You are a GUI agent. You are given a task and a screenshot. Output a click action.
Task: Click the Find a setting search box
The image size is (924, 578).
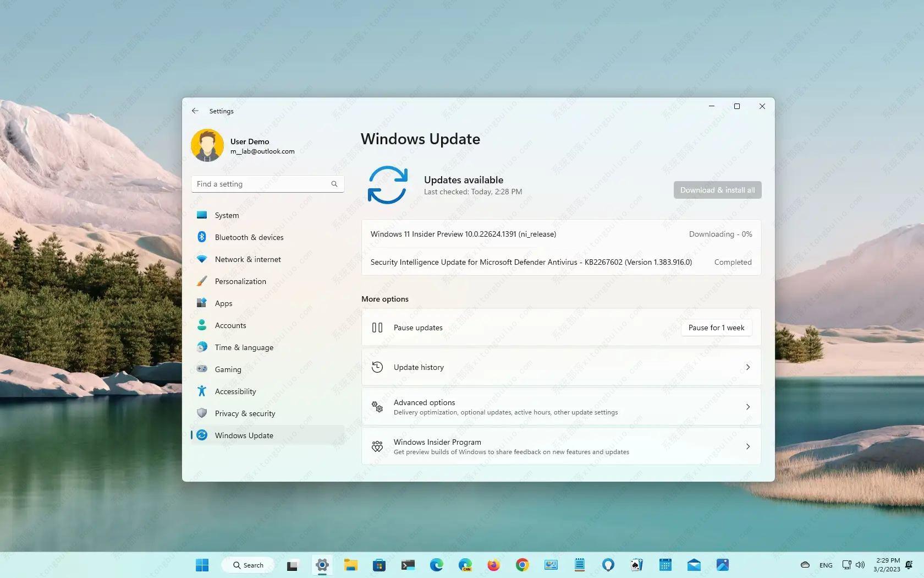[x=258, y=184]
